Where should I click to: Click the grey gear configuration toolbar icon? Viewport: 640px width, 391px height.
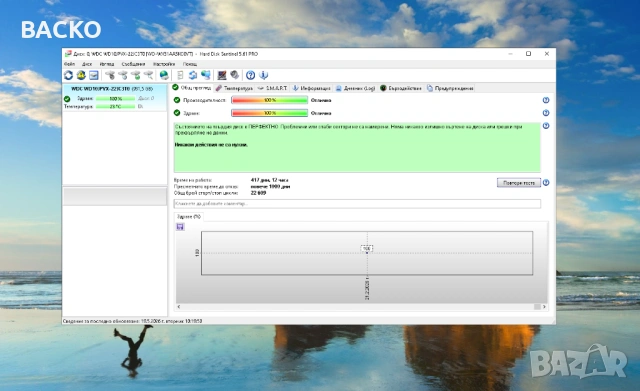(234, 75)
